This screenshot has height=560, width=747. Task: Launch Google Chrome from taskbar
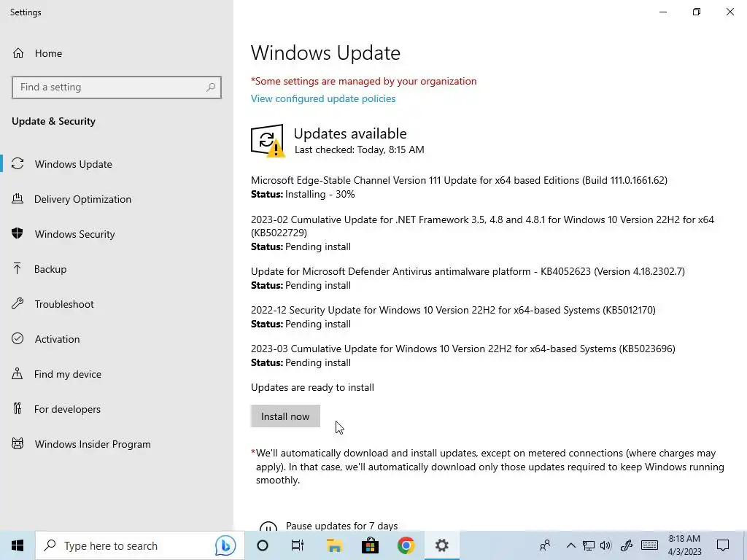[x=406, y=545]
